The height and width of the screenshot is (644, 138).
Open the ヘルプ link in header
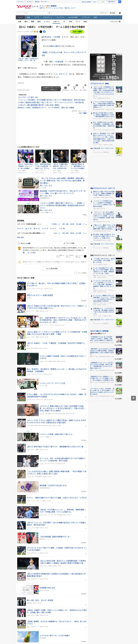[94, 2]
